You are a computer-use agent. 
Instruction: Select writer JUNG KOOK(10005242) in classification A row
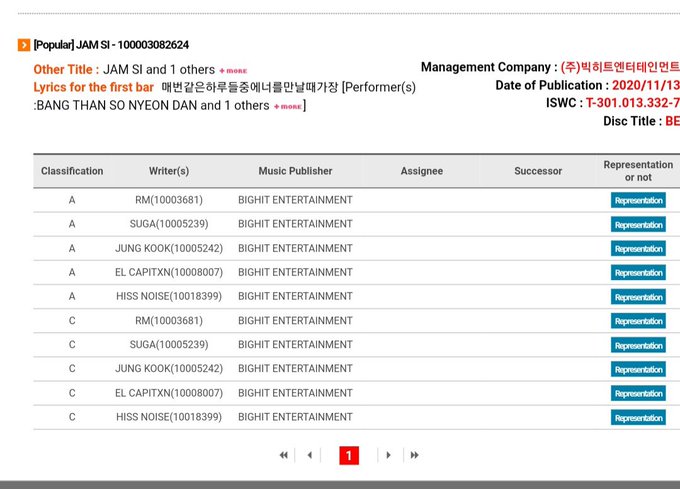(169, 248)
